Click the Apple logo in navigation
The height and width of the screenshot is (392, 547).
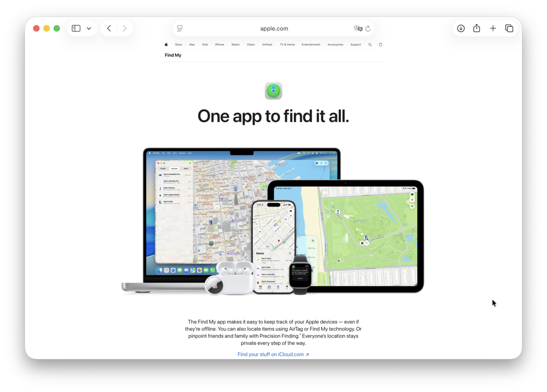[x=166, y=45]
